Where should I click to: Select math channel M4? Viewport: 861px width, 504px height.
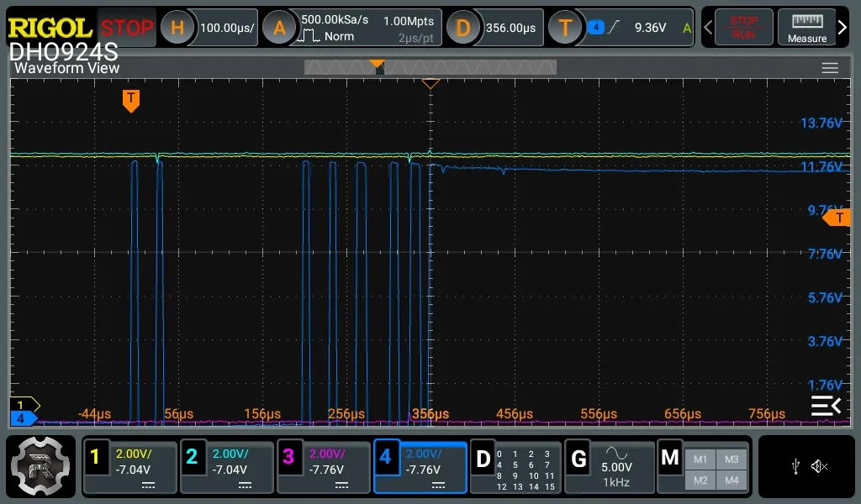pyautogui.click(x=732, y=480)
